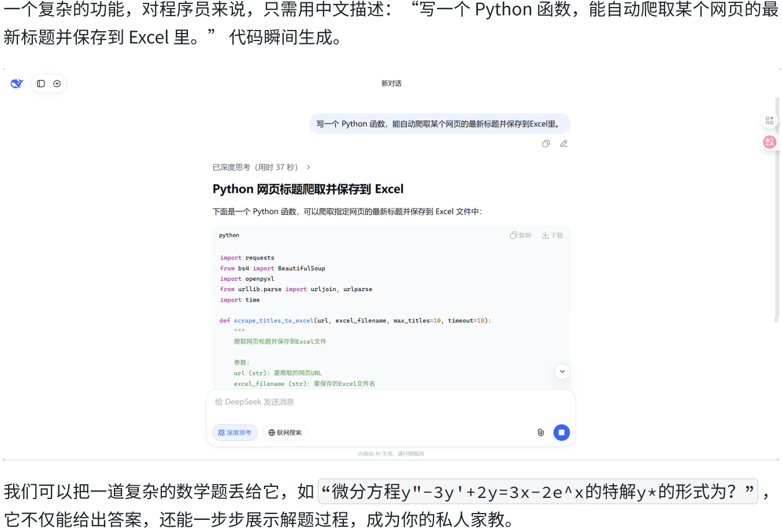Click the url (str) parameter line
This screenshot has height=532, width=782.
point(277,373)
